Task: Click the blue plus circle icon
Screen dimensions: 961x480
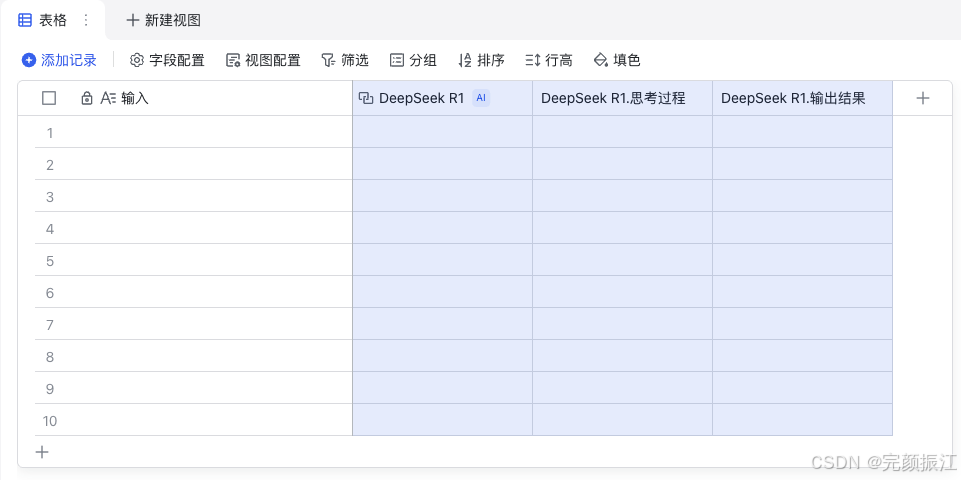Action: [28, 60]
